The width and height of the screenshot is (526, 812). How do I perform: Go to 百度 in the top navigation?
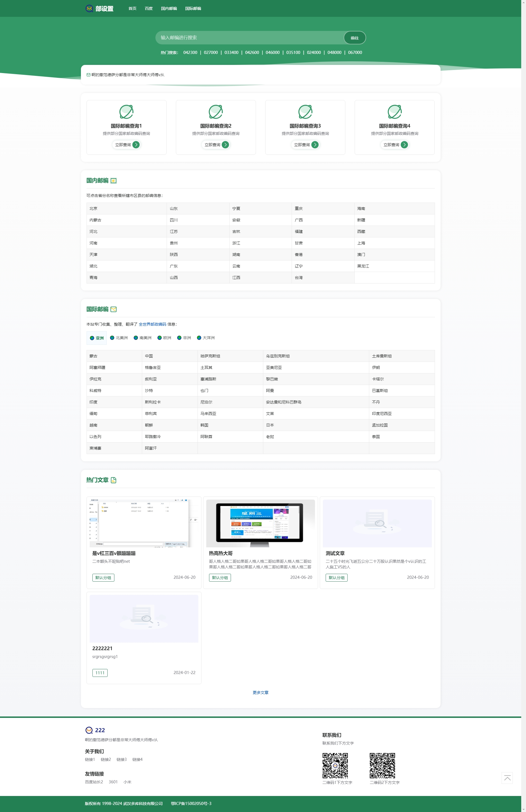tap(149, 8)
